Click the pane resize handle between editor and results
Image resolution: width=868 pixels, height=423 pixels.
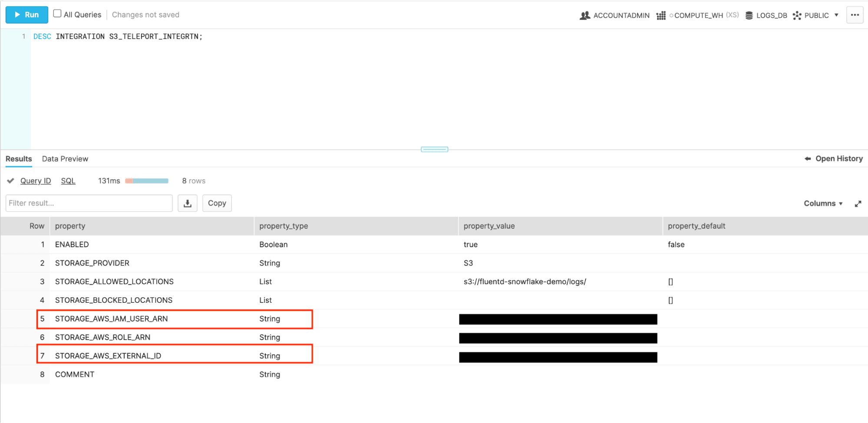434,149
